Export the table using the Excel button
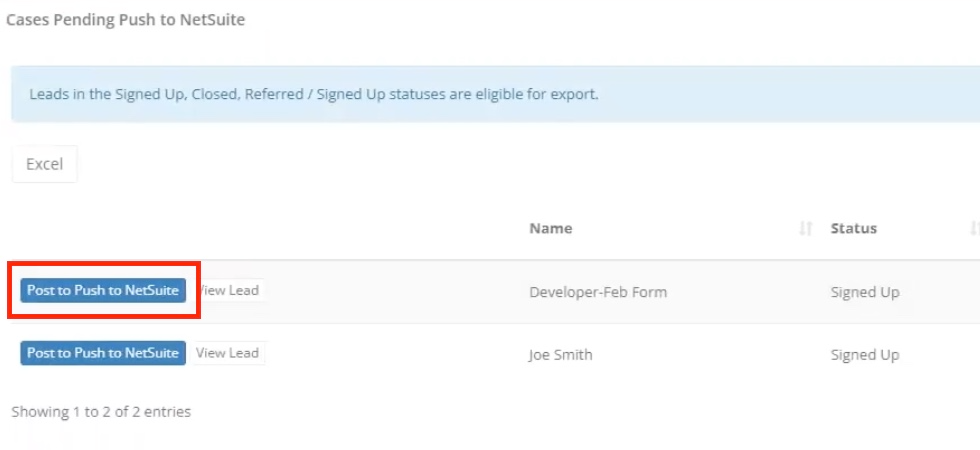980x450 pixels. coord(44,164)
